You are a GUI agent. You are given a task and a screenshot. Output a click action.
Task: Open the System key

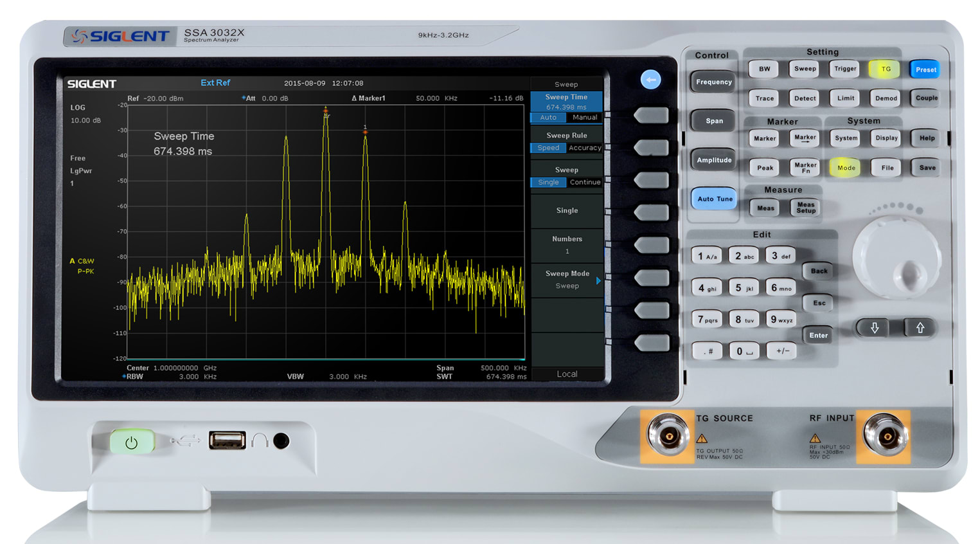(x=846, y=138)
